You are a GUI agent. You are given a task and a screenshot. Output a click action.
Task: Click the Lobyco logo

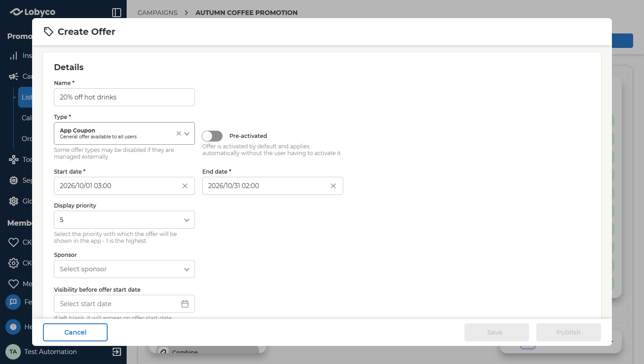pos(33,12)
